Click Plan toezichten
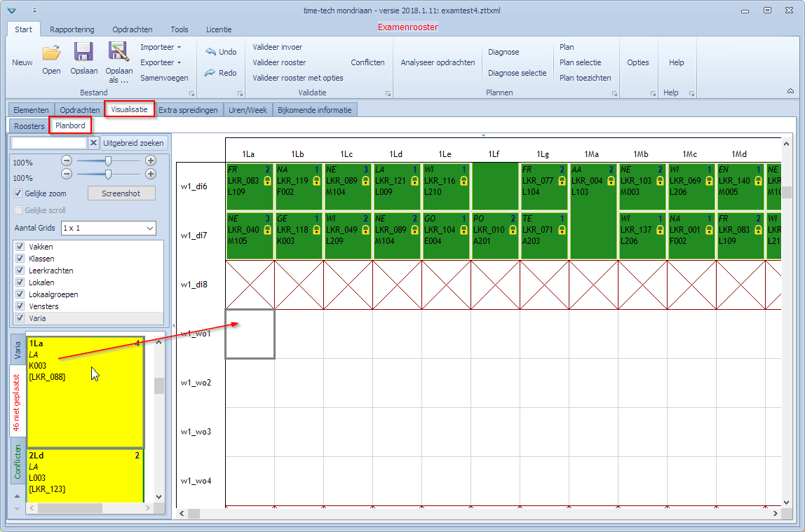Viewport: 805px width, 532px height. [586, 78]
